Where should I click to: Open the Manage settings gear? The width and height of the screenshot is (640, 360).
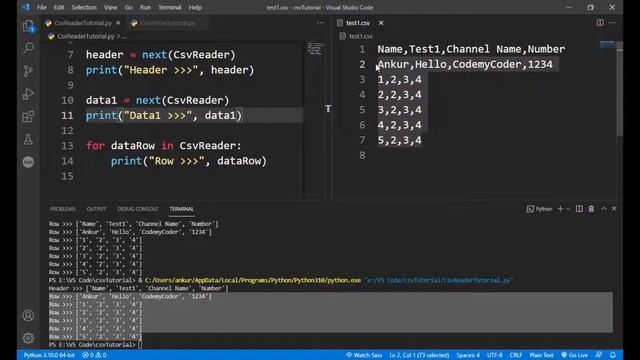[x=28, y=338]
